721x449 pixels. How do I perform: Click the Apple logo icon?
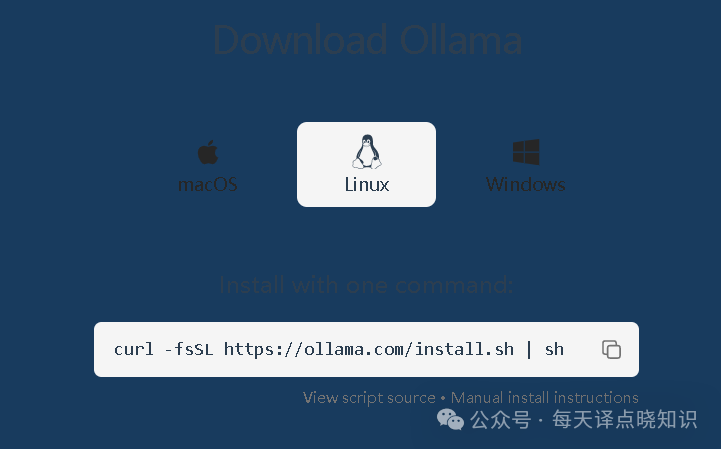click(208, 152)
